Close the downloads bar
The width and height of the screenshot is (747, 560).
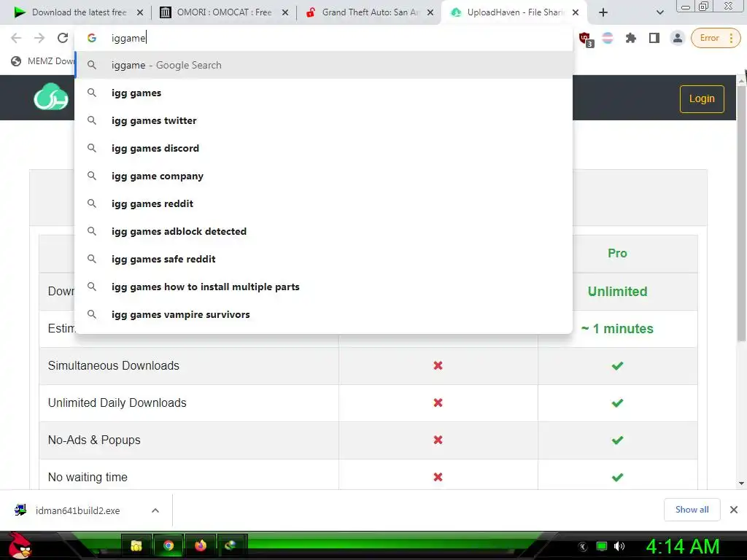734,510
